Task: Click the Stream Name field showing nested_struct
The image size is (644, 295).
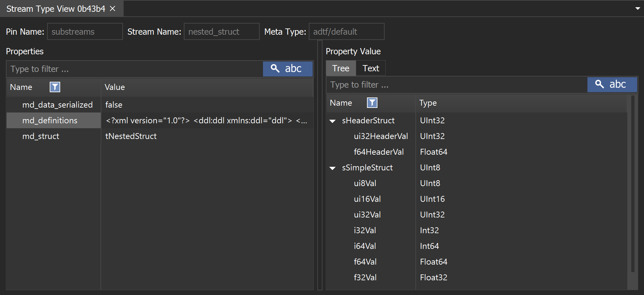Action: point(222,31)
